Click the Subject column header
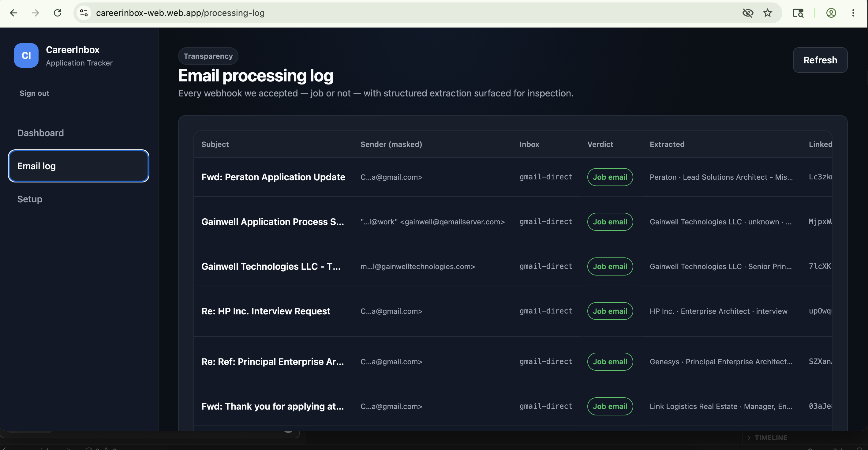The image size is (868, 450). tap(215, 144)
